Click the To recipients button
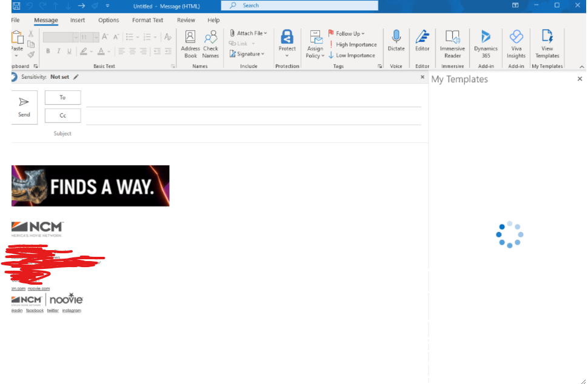Image resolution: width=588 pixels, height=384 pixels. pos(62,98)
